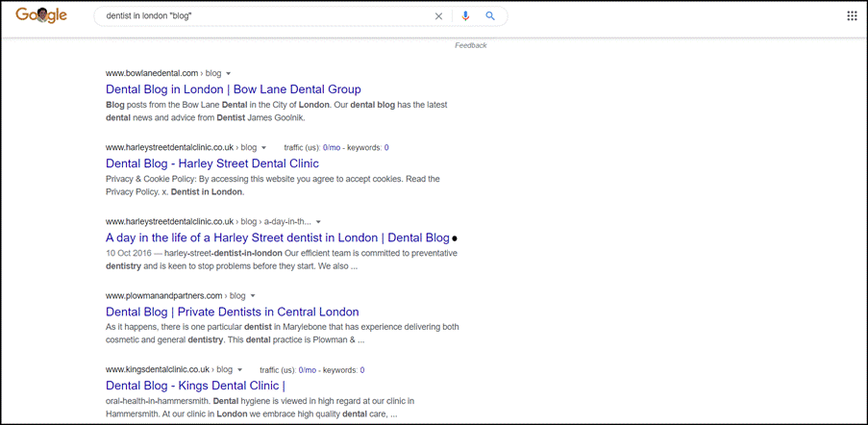Expand dropdown arrow beside bowlanedental.com URL
868x425 pixels.
tap(229, 74)
